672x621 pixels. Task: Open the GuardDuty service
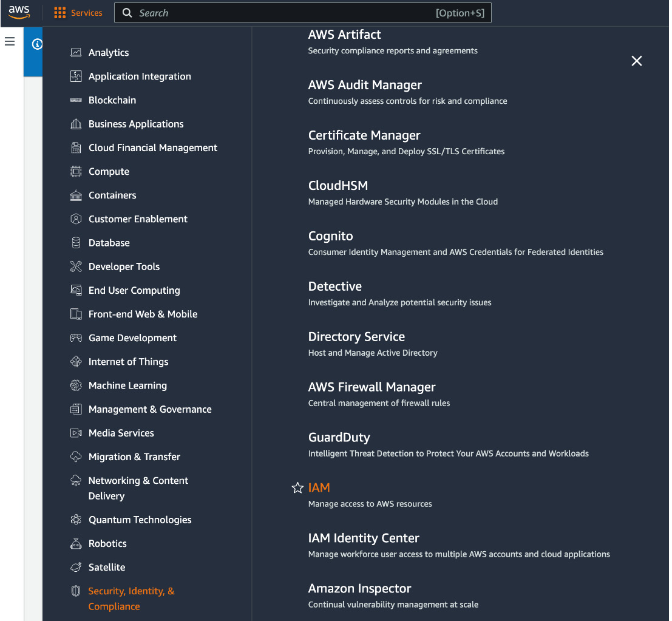[x=339, y=437]
